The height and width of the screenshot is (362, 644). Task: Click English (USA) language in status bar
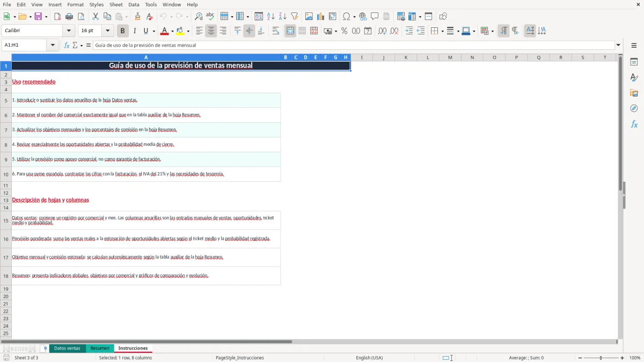369,358
